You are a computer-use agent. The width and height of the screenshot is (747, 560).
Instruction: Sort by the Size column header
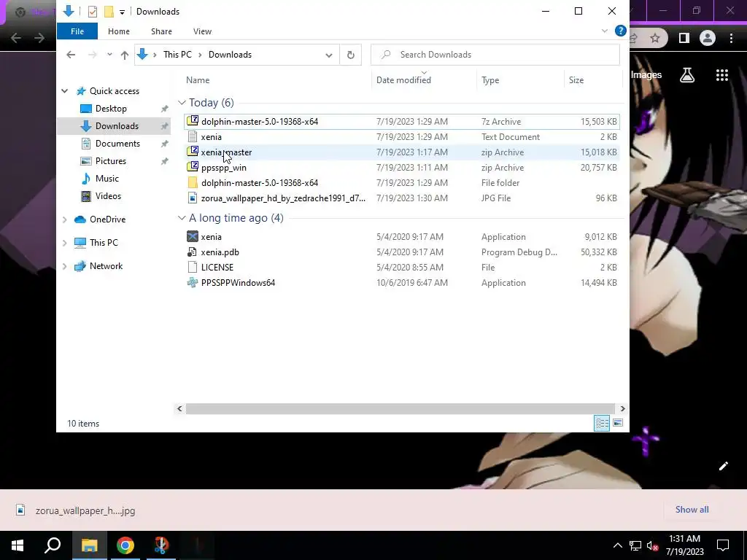(576, 80)
